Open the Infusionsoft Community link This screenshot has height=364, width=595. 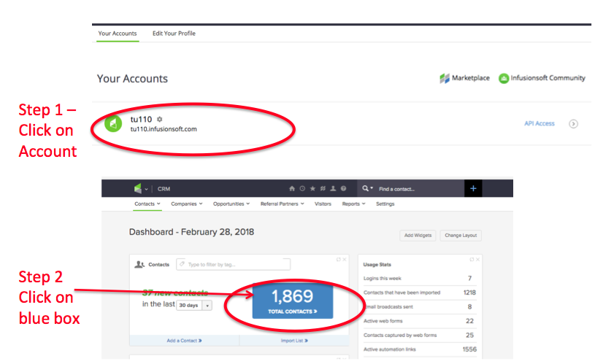click(x=548, y=78)
